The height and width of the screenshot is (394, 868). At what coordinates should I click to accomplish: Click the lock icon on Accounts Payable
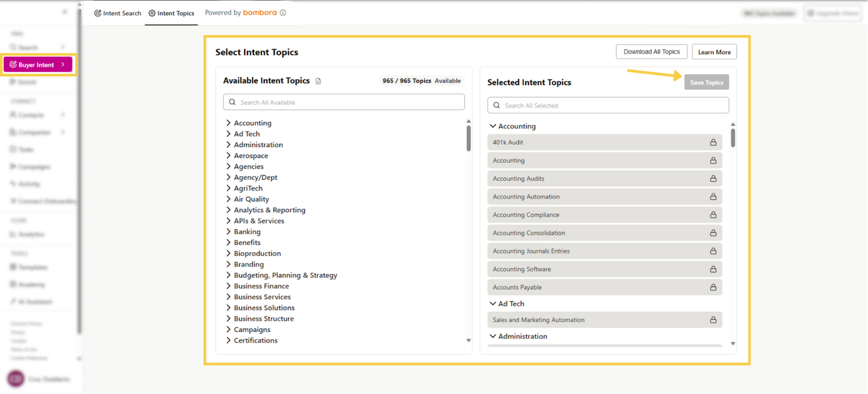click(x=713, y=287)
